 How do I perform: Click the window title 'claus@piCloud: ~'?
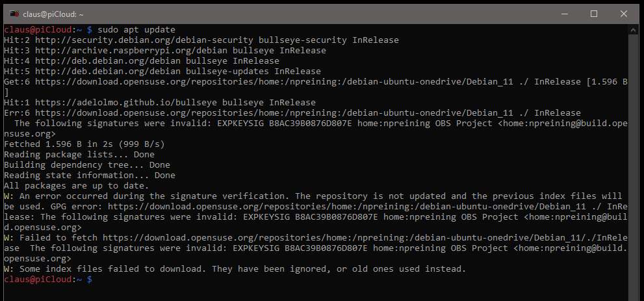53,14
